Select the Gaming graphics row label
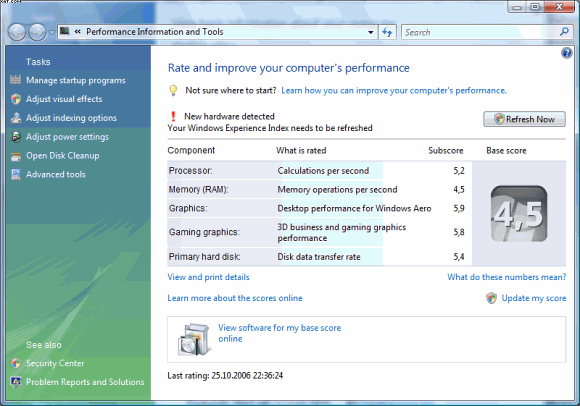The image size is (580, 406). click(204, 232)
